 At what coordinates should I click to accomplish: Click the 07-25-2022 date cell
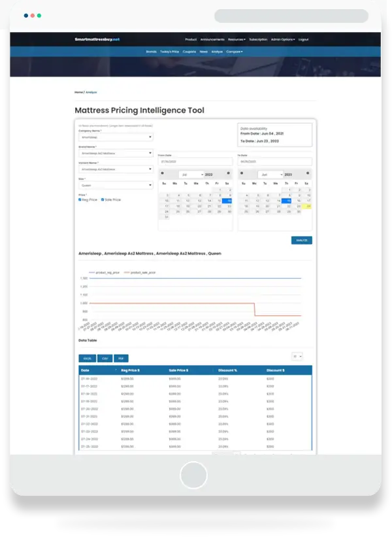pos(90,447)
